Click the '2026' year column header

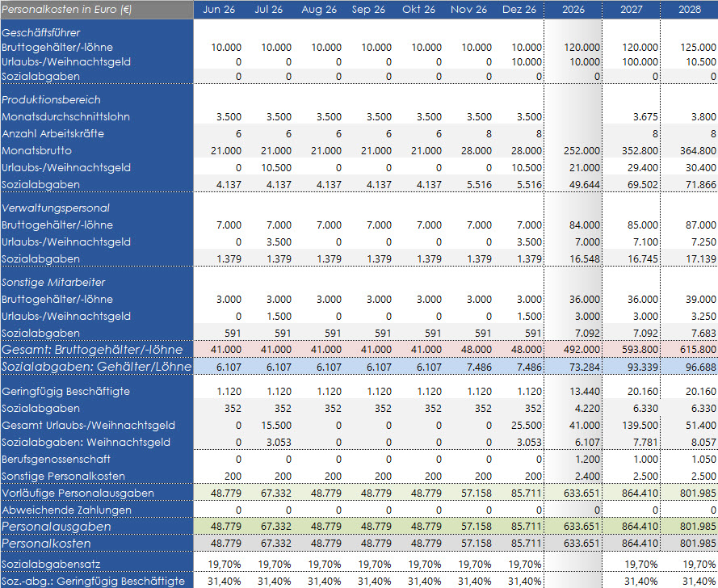[573, 9]
